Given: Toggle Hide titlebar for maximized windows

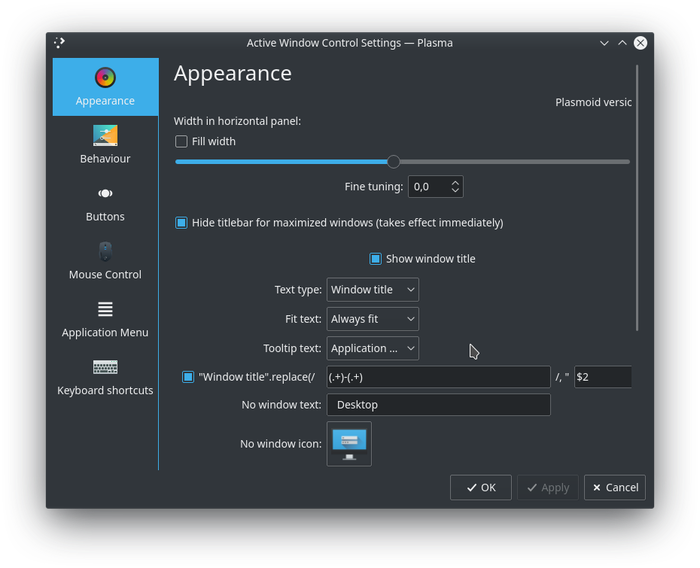Looking at the screenshot, I should [x=181, y=223].
